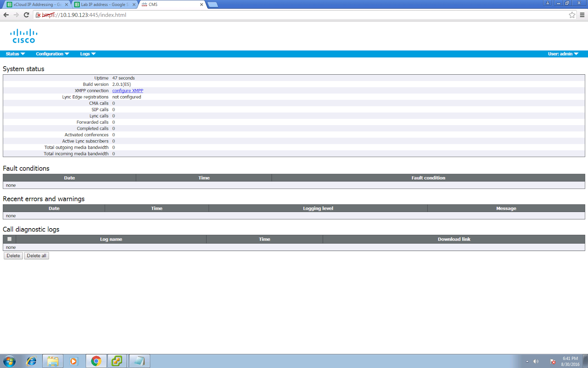Open the User: admin dropdown

pos(562,54)
